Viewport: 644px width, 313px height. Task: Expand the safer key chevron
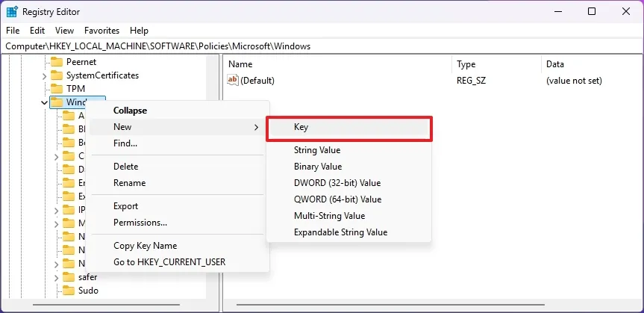tap(57, 277)
